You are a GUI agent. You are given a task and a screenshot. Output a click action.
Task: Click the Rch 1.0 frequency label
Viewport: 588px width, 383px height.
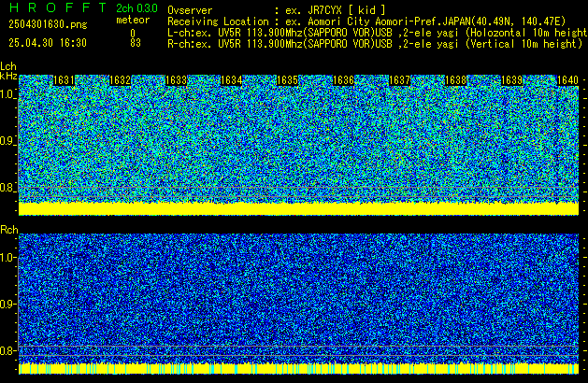click(x=7, y=258)
